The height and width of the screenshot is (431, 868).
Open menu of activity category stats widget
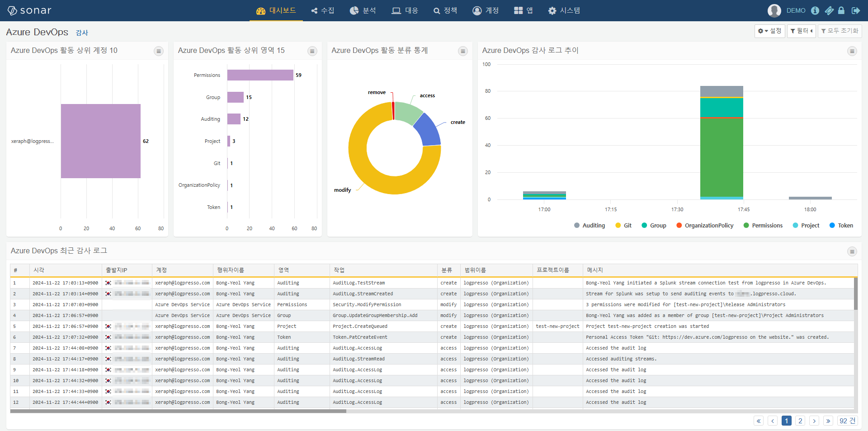[x=463, y=51]
